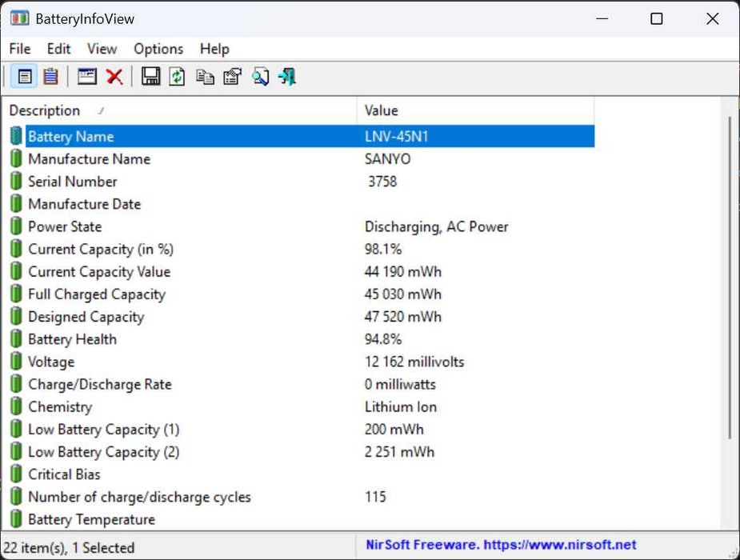The height and width of the screenshot is (560, 740).
Task: Select the Designed Capacity row
Action: tap(302, 317)
